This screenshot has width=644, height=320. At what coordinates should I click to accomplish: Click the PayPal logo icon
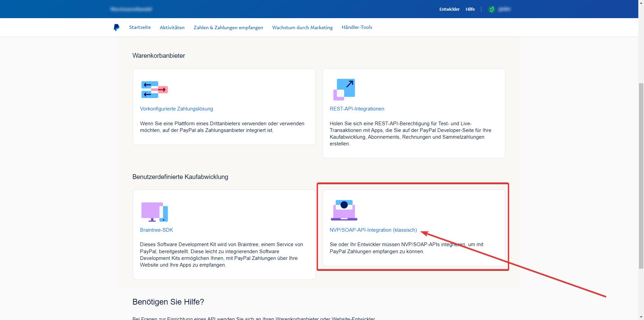[116, 28]
